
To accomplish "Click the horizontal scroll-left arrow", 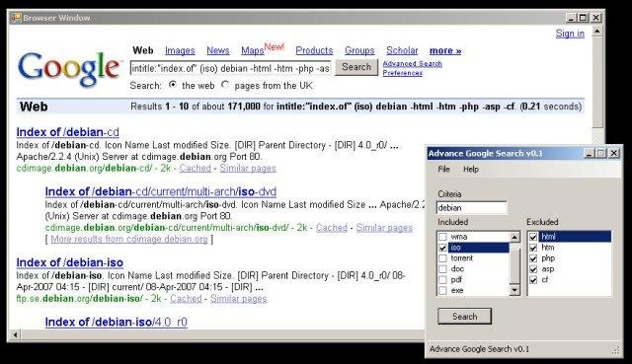I will pos(16,334).
